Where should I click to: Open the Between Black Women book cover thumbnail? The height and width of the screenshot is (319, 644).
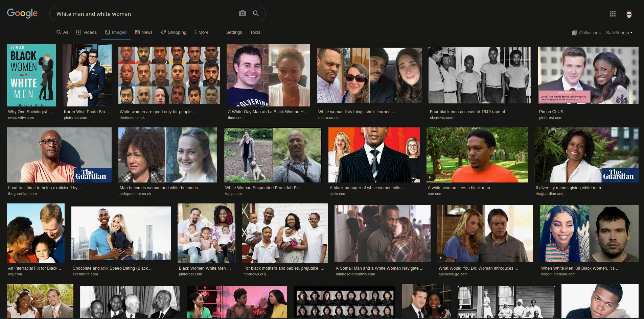click(x=31, y=75)
